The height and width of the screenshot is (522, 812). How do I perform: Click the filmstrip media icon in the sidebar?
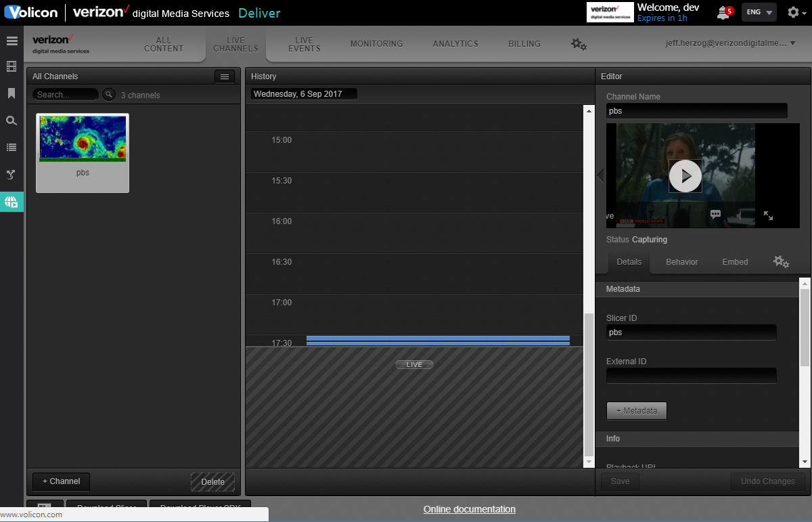12,66
